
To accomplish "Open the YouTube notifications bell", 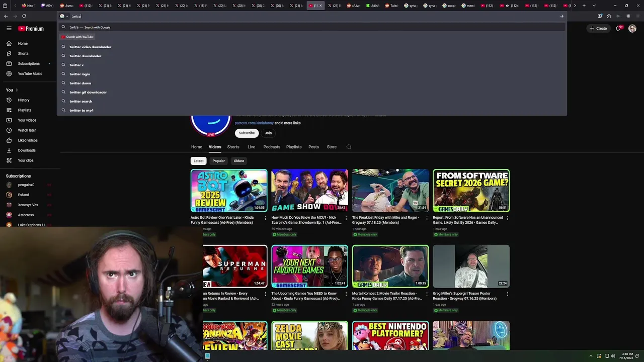I will [x=618, y=29].
